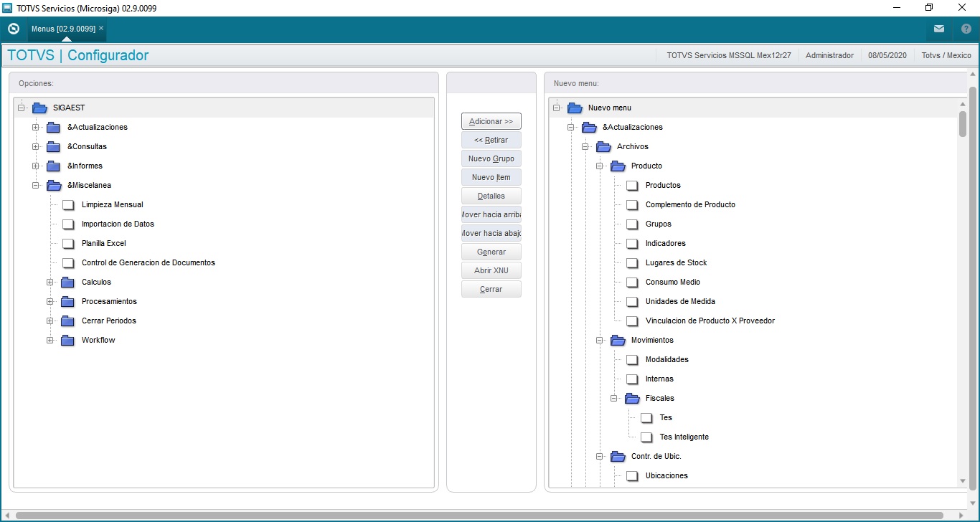Screen dimensions: 980x522
Task: Expand the Cerrar Periodos node
Action: pos(50,321)
